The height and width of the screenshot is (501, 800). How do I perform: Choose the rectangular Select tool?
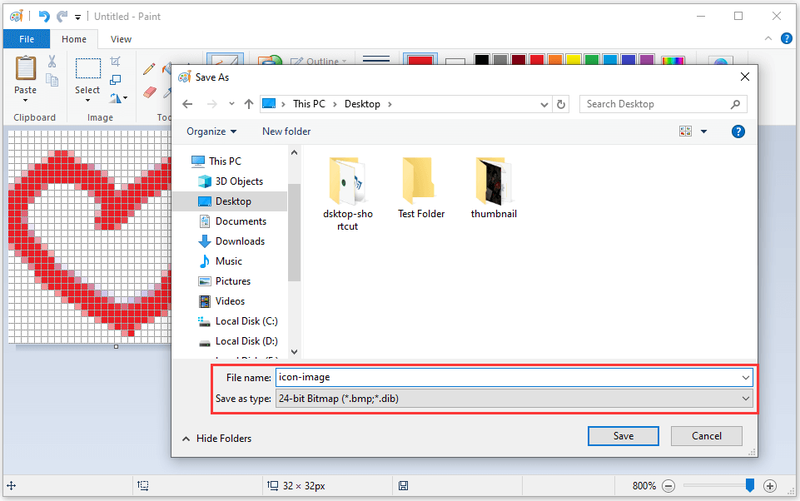(x=88, y=68)
